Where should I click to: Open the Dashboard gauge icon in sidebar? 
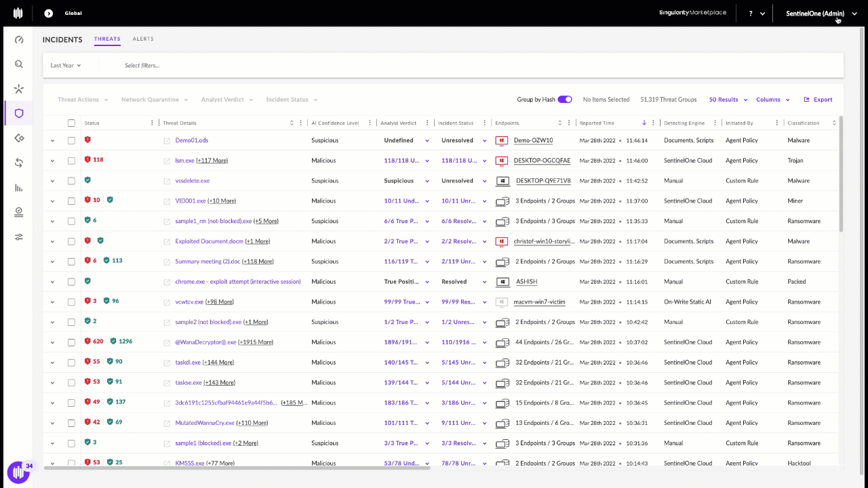19,40
